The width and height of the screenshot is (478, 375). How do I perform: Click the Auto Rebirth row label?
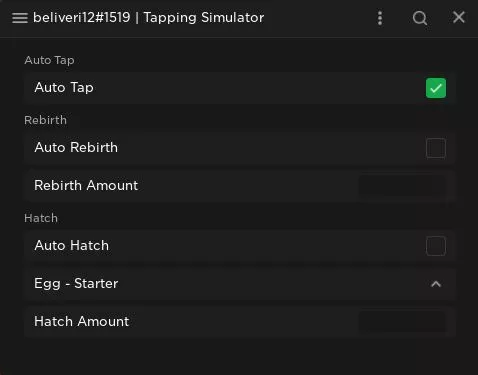click(76, 147)
